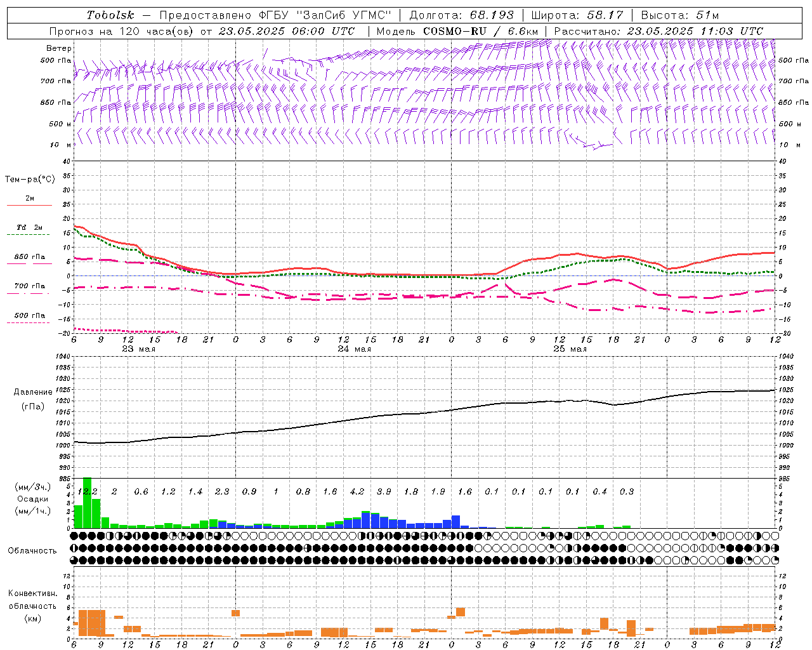Viewport: 812px width, 650px height.
Task: Click the red line sample under 2м legend
Action: 30,206
